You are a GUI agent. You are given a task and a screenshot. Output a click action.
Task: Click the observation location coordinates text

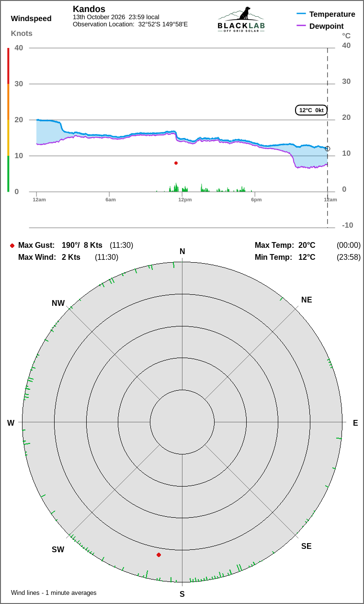tap(130, 24)
